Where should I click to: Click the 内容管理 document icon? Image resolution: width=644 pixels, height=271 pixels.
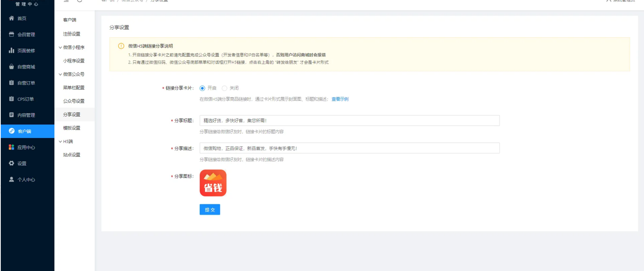click(11, 115)
